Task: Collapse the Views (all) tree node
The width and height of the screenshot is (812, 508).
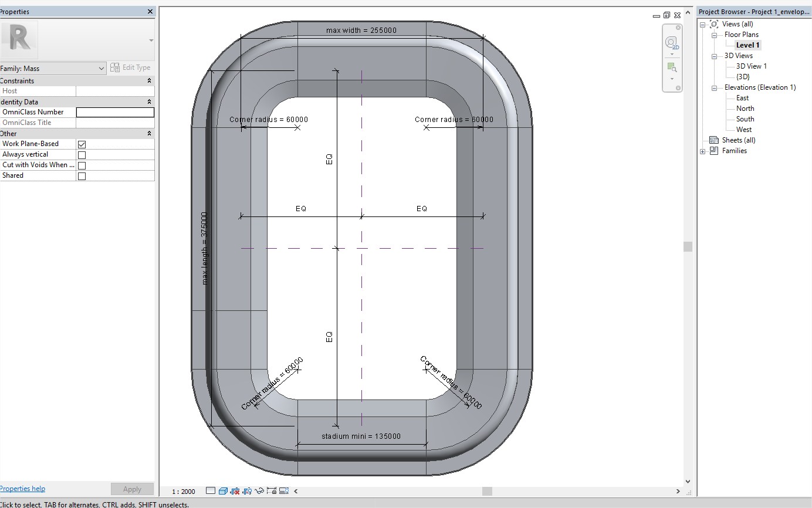Action: pyautogui.click(x=703, y=24)
